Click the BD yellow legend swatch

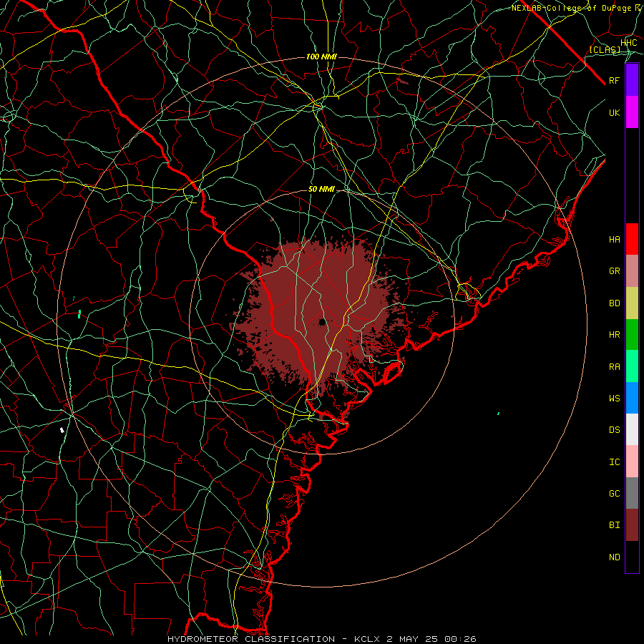632,303
